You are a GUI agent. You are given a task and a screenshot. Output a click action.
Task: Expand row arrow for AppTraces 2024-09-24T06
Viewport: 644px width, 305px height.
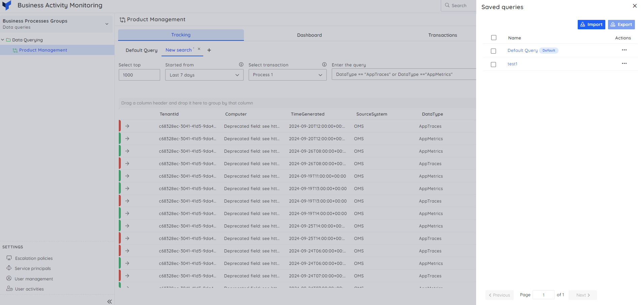(x=127, y=251)
